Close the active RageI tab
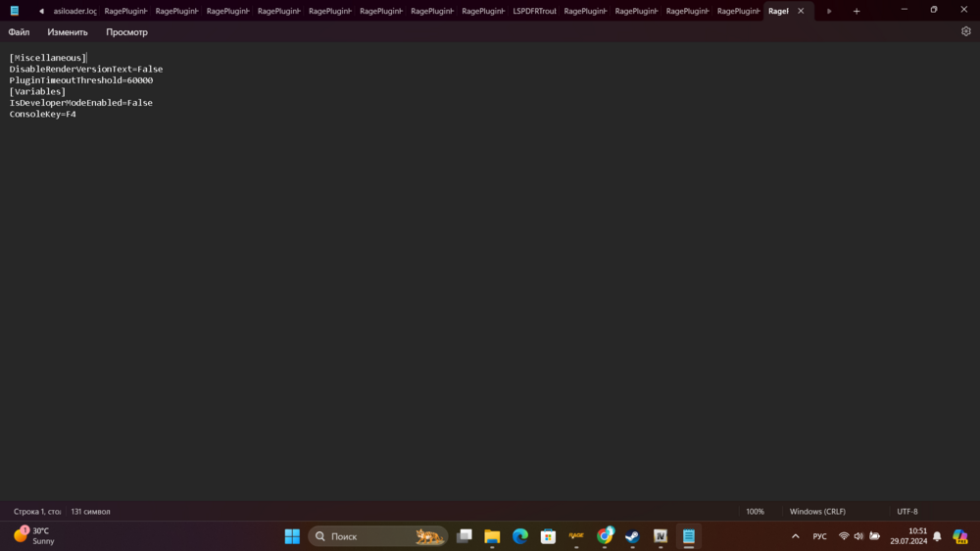980x551 pixels. (x=801, y=11)
